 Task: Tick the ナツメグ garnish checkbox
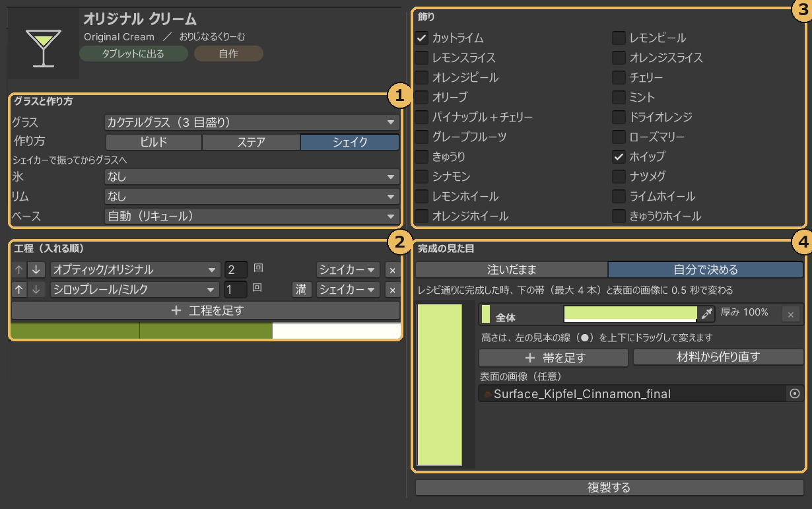coord(619,176)
